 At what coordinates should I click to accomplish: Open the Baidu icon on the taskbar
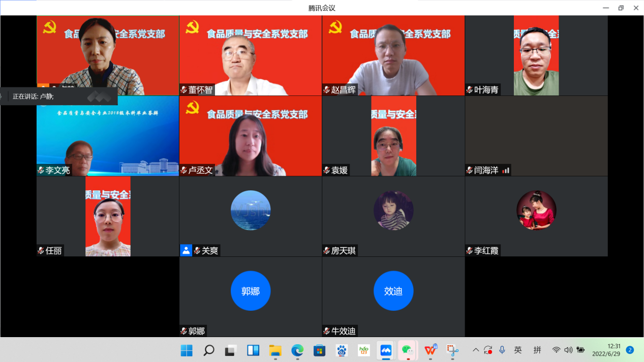[342, 350]
